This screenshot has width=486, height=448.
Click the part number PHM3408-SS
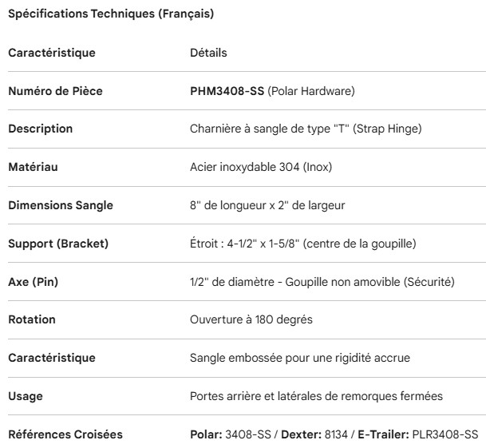point(227,91)
